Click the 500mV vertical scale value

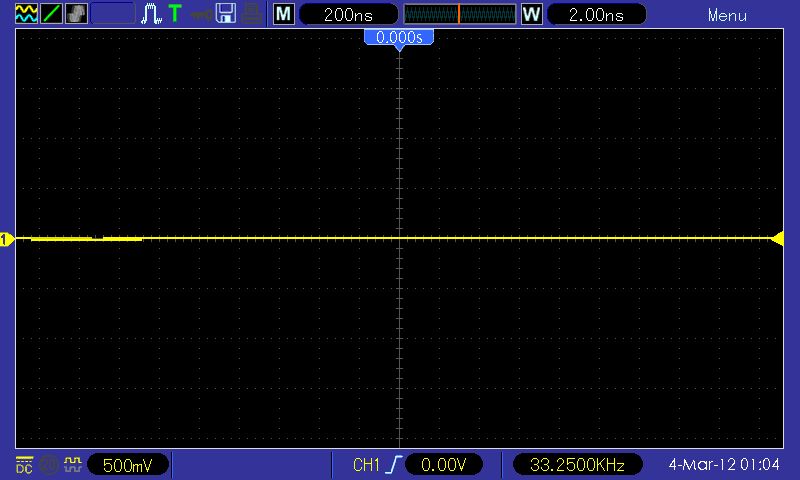click(x=128, y=465)
